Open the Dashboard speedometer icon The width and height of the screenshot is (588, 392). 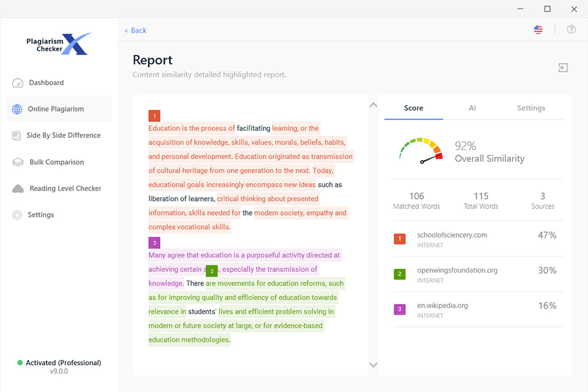18,83
